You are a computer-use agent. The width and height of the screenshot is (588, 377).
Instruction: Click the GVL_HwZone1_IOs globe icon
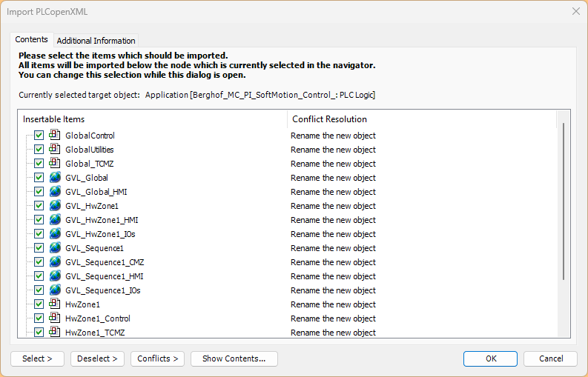coord(55,233)
